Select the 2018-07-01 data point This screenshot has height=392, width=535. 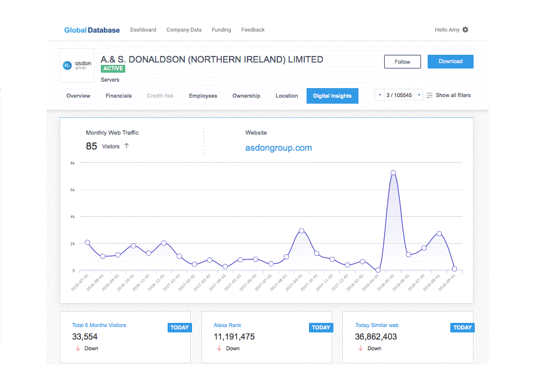424,248
